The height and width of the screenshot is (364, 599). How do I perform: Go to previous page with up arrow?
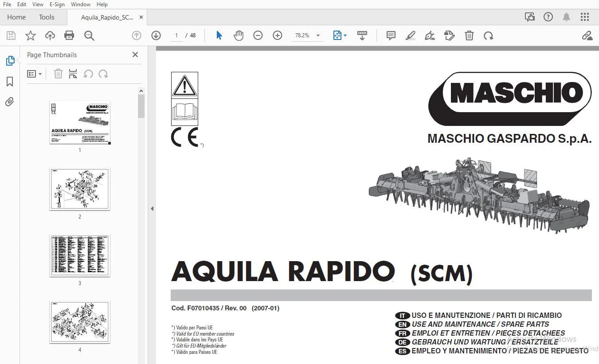(137, 35)
